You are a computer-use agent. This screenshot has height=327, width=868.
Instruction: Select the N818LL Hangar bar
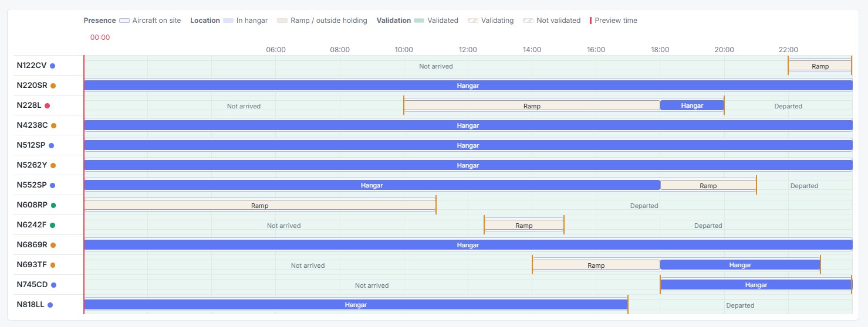point(356,305)
